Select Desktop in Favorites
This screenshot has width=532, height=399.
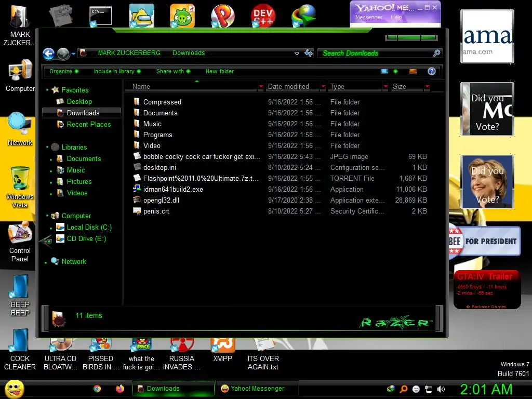(79, 101)
